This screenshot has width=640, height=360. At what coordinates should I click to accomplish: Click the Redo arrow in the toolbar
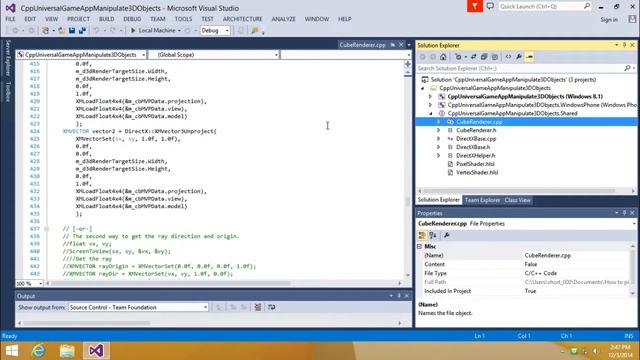pos(113,31)
